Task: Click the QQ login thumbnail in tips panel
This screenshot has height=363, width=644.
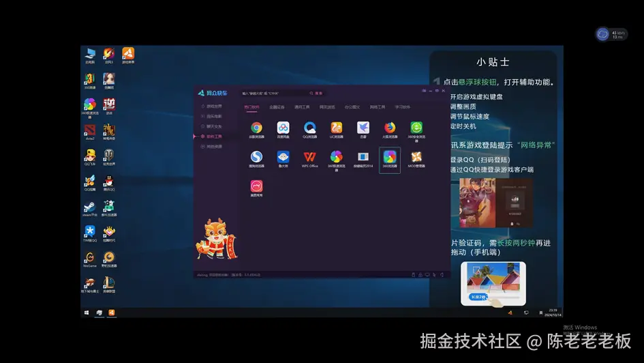Action: (x=496, y=203)
